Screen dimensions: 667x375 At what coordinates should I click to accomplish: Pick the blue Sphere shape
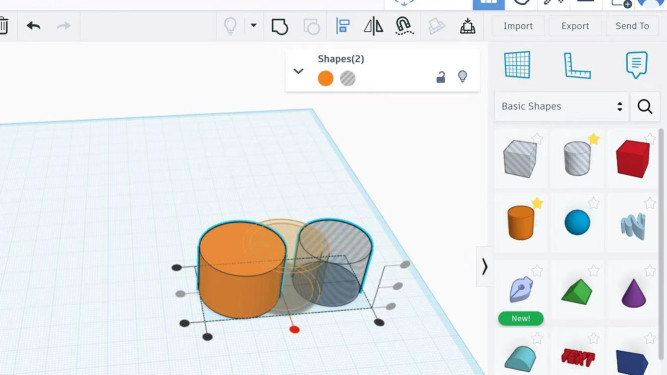pyautogui.click(x=577, y=222)
